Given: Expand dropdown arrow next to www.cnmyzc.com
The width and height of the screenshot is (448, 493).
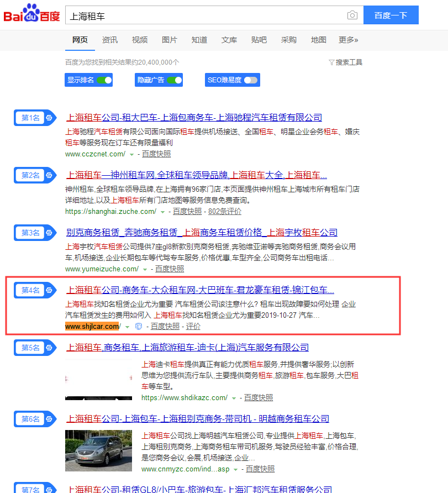Looking at the screenshot, I should pos(236,469).
